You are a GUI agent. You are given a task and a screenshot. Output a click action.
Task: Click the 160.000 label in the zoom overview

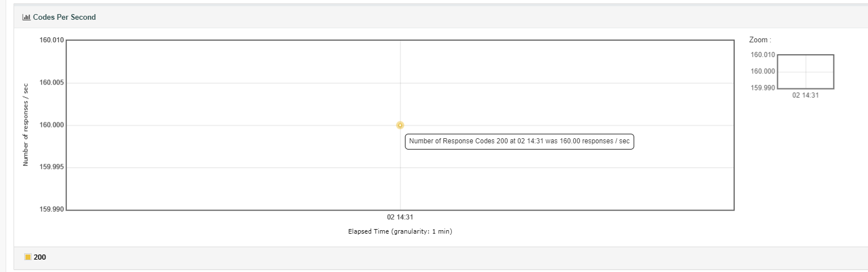(x=763, y=72)
